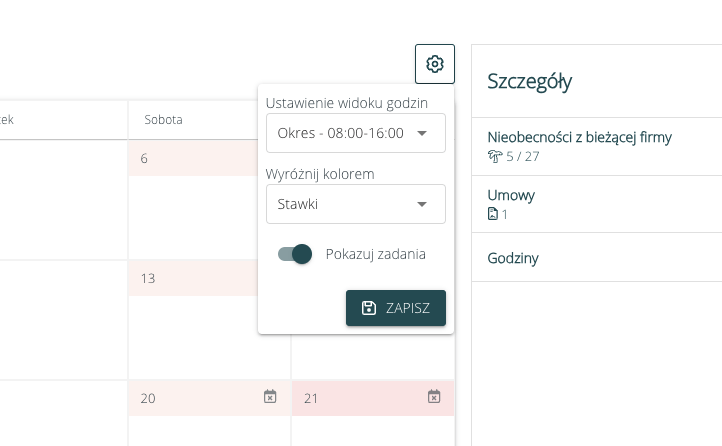Screen dimensions: 722x446
Task: Click the calendar-x icon on day 20
Action: [x=269, y=397]
